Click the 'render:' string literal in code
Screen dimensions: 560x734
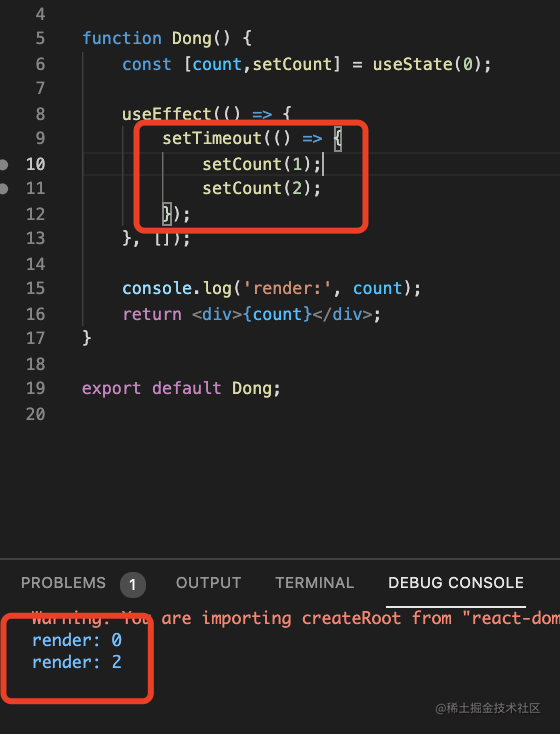coord(288,288)
